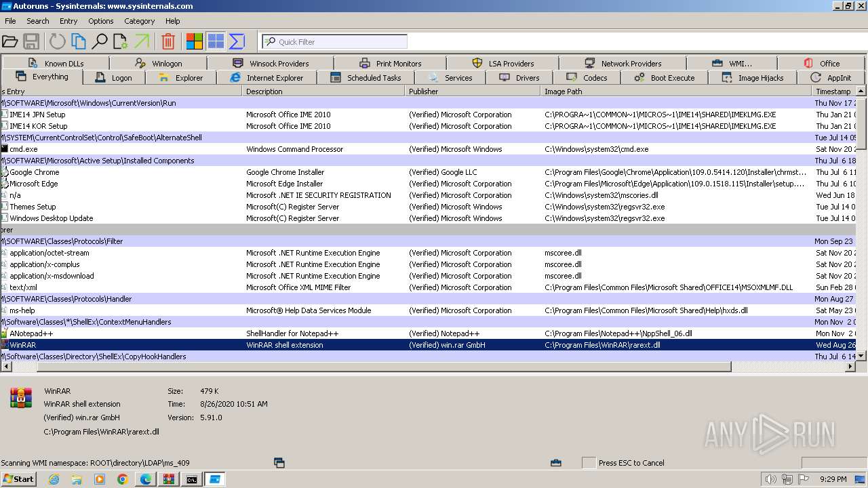Screen dimensions: 868x488
Task: Switch to the Drivers tab
Action: pos(520,77)
